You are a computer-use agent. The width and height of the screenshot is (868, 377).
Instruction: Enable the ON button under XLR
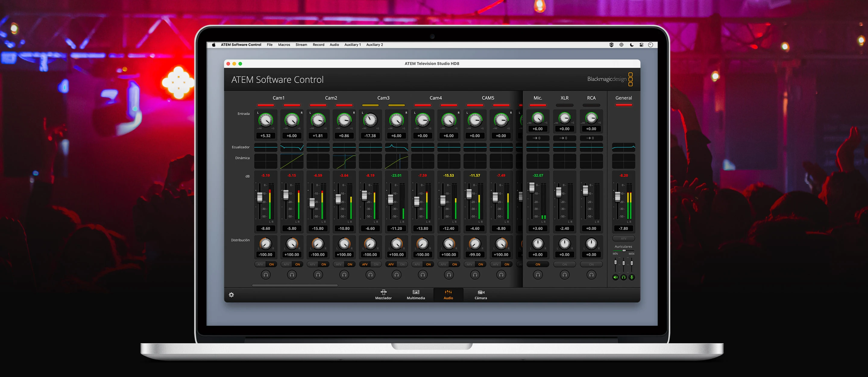(565, 265)
